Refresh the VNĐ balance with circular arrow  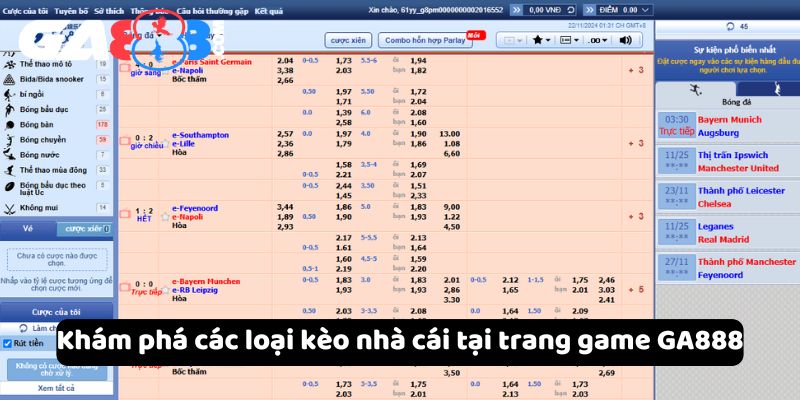[571, 10]
